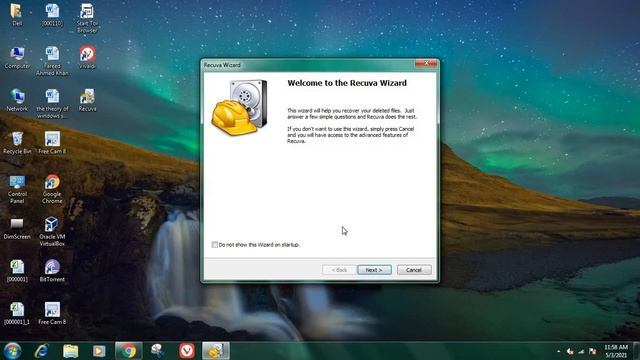Select the Fareed Ahmed Khan document icon
This screenshot has height=360, width=640.
pyautogui.click(x=52, y=61)
